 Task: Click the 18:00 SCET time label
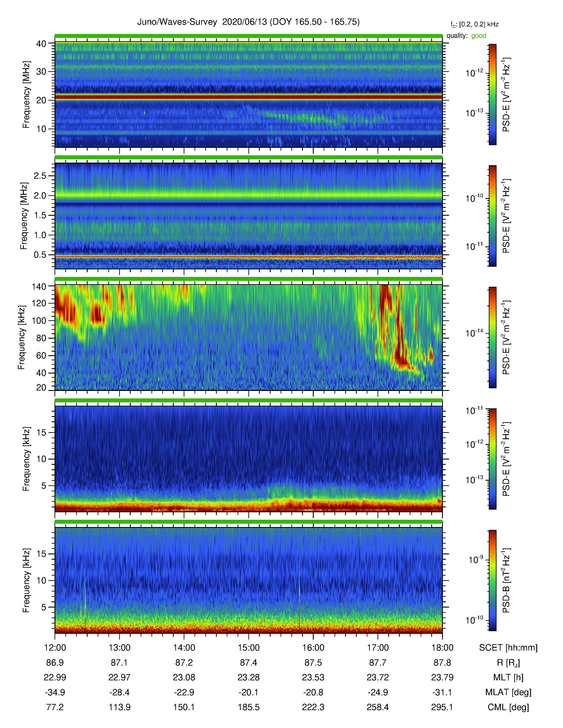442,647
